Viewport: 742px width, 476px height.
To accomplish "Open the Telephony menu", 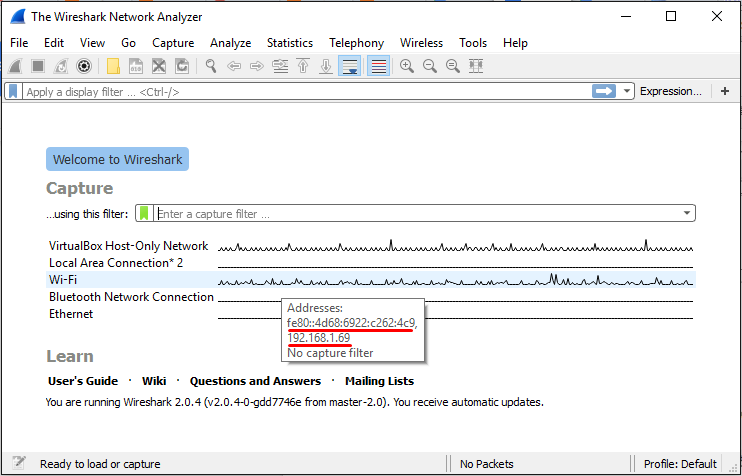I will 356,43.
